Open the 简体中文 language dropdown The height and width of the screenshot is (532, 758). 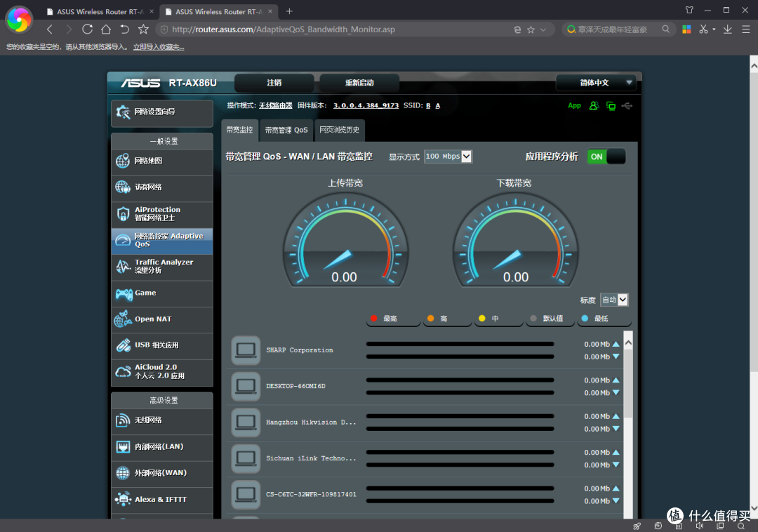[596, 83]
